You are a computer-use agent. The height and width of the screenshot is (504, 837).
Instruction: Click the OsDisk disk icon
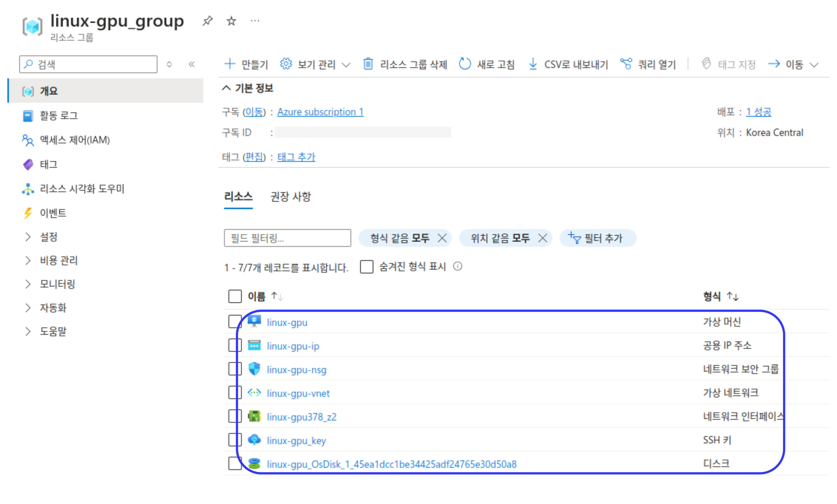254,464
